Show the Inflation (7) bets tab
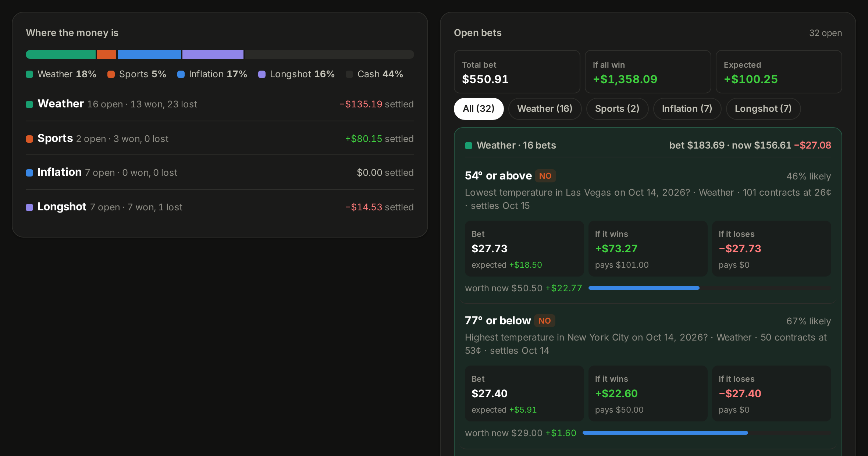 [687, 109]
